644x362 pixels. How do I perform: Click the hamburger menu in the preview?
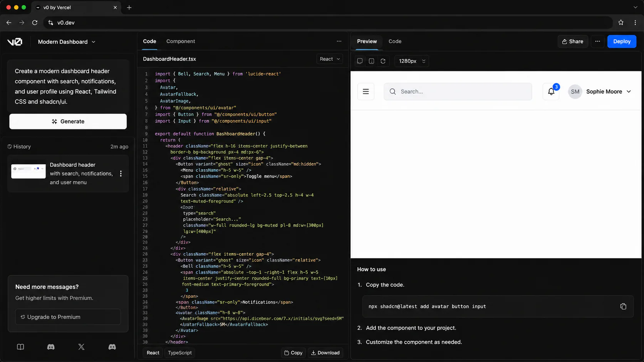coord(366,92)
